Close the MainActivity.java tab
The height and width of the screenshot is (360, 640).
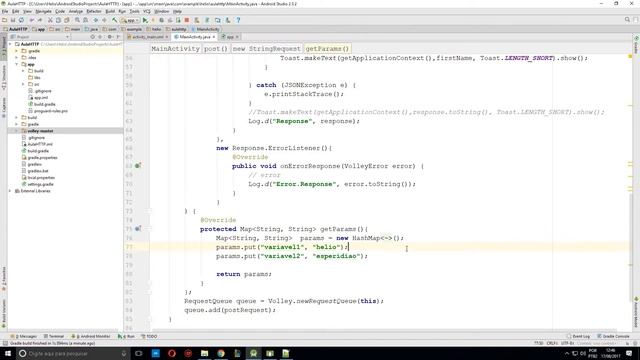pos(213,37)
